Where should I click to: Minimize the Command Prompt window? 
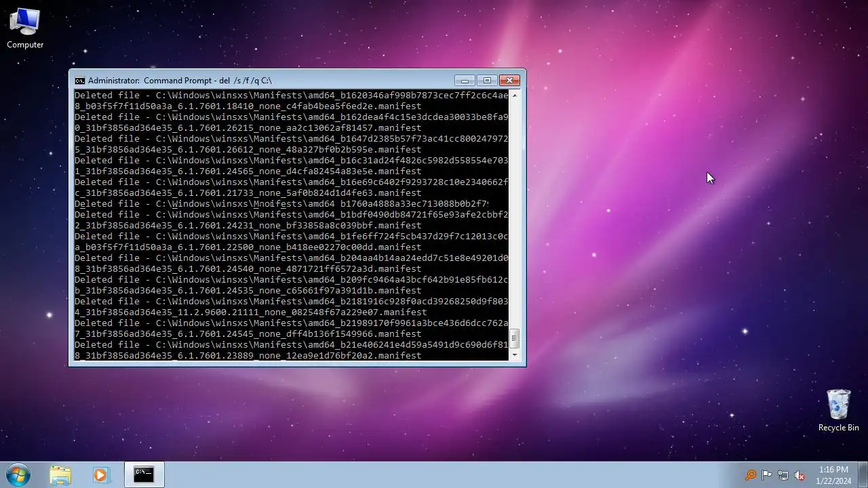[x=465, y=80]
